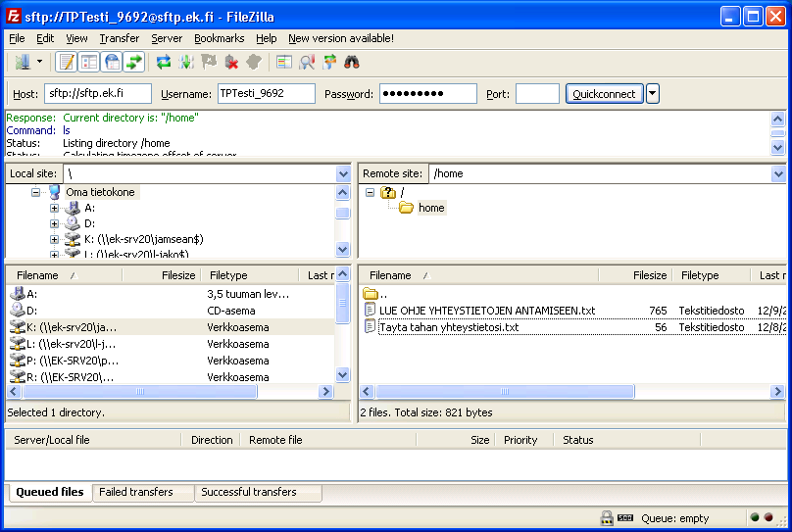Collapse the remote root '/' tree node
This screenshot has width=792, height=532.
coord(370,192)
